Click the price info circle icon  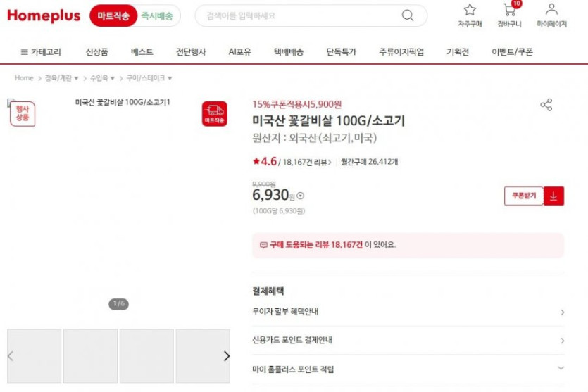point(301,196)
